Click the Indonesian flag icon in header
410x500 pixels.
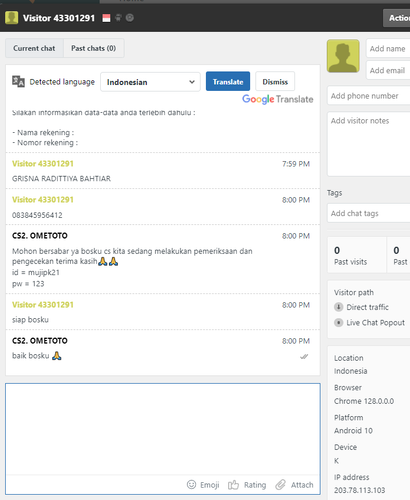106,18
